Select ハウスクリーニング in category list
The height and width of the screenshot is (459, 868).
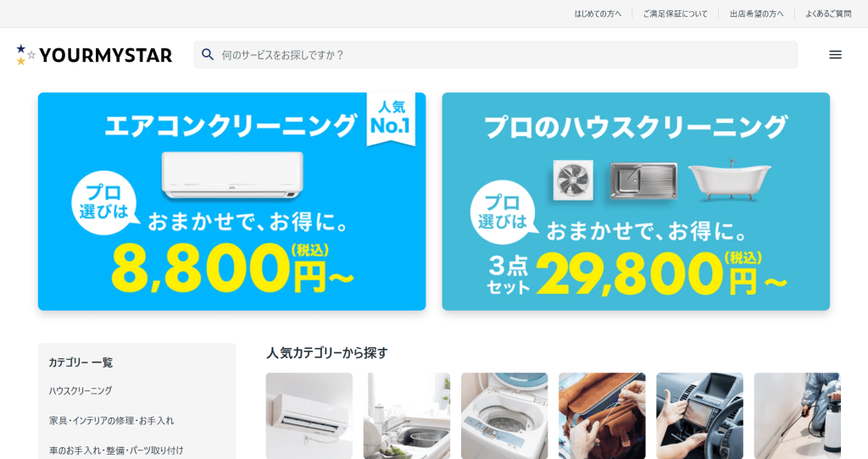[81, 390]
